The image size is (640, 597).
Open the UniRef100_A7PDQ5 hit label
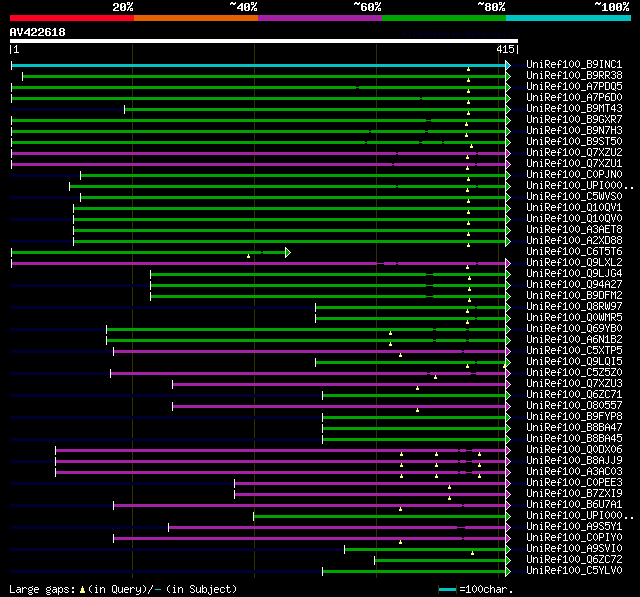tap(574, 87)
